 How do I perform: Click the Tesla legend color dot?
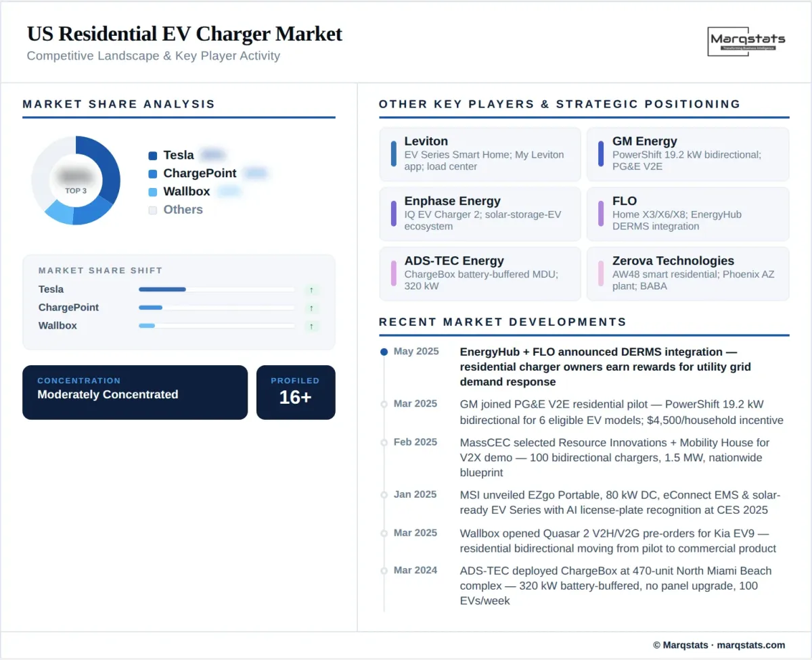pos(154,155)
